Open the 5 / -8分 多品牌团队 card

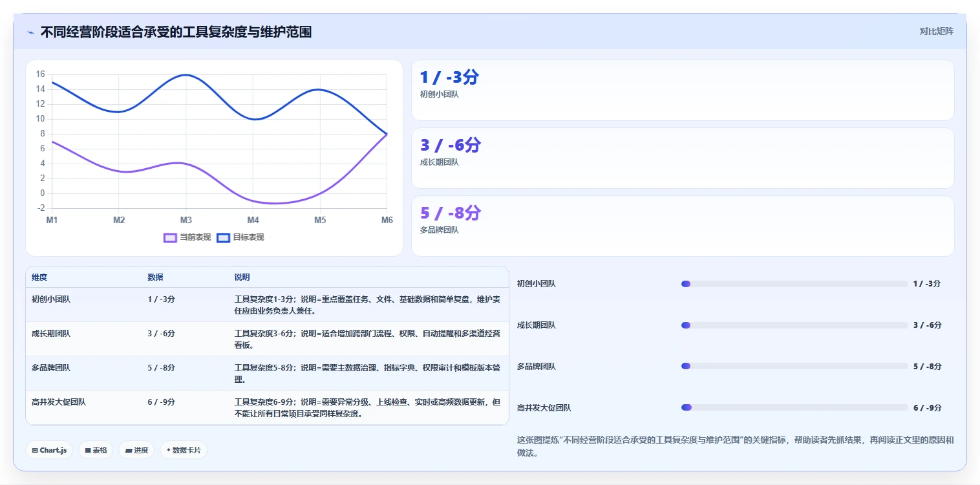[683, 226]
